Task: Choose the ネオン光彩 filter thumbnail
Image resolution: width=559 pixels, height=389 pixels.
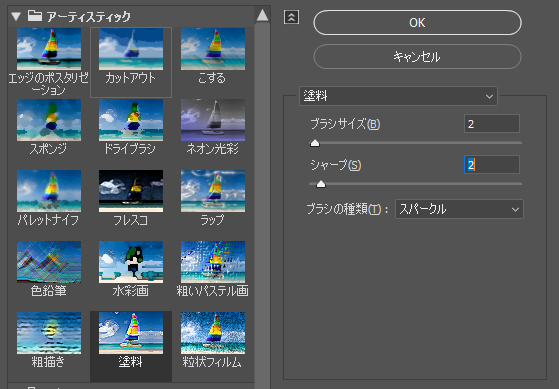Action: (x=213, y=120)
